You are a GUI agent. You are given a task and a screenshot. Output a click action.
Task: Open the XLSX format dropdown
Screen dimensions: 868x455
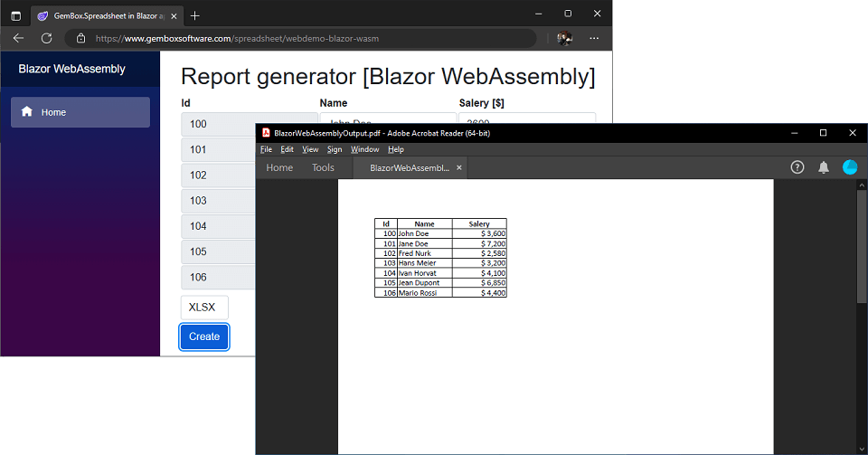pos(204,308)
